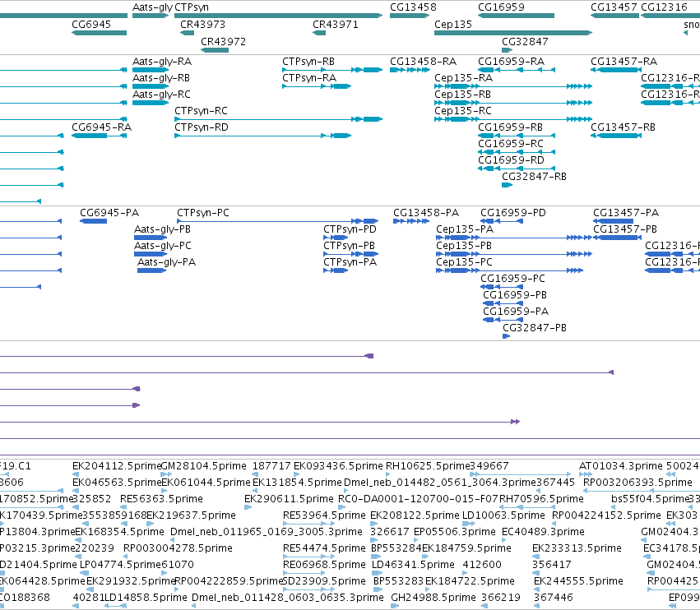Viewport: 700px width, 610px height.
Task: Select the CG16959-PC protein label
Action: pos(513,279)
